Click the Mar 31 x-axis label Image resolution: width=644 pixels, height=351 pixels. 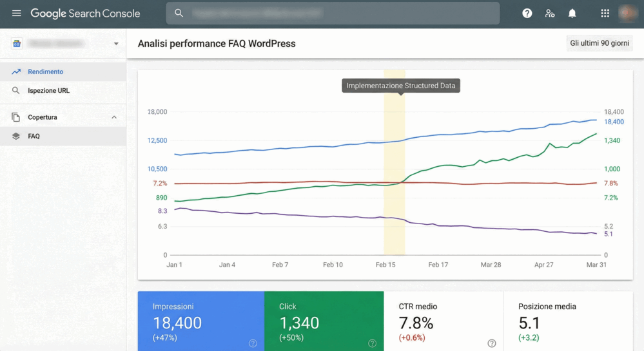(x=596, y=265)
